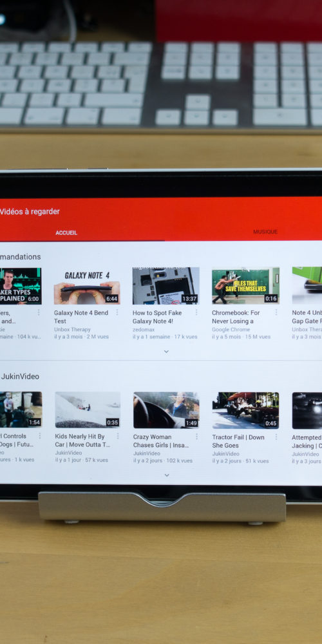Expand the recommendations section with chevron
Screen dimensions: 322x644
click(166, 352)
